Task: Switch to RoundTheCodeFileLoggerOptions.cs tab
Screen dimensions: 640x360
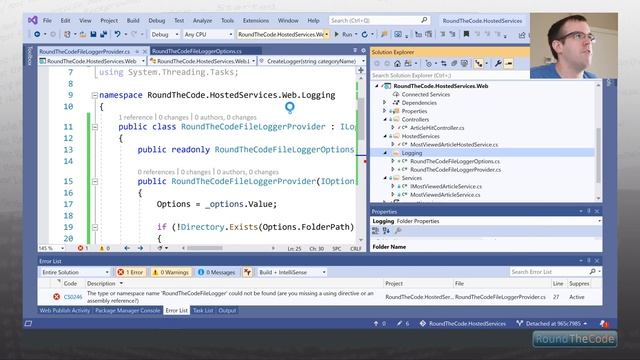Action: (197, 51)
